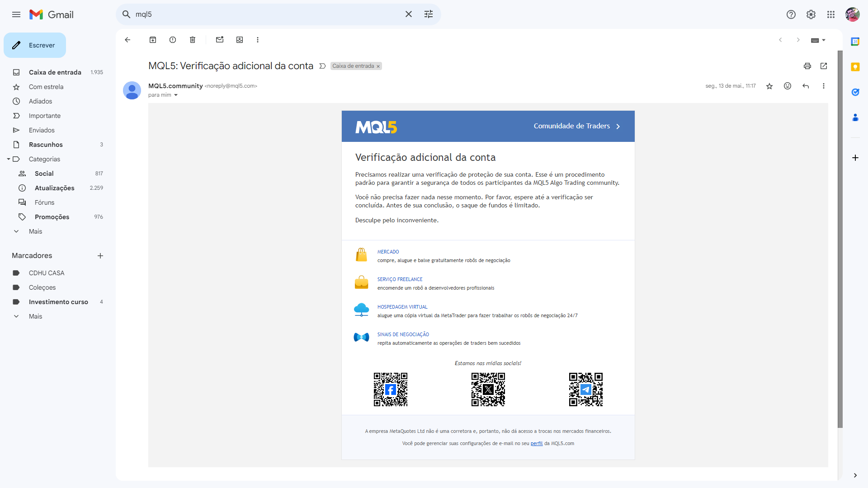Open the email in a new window
The image size is (868, 488).
[x=824, y=66]
